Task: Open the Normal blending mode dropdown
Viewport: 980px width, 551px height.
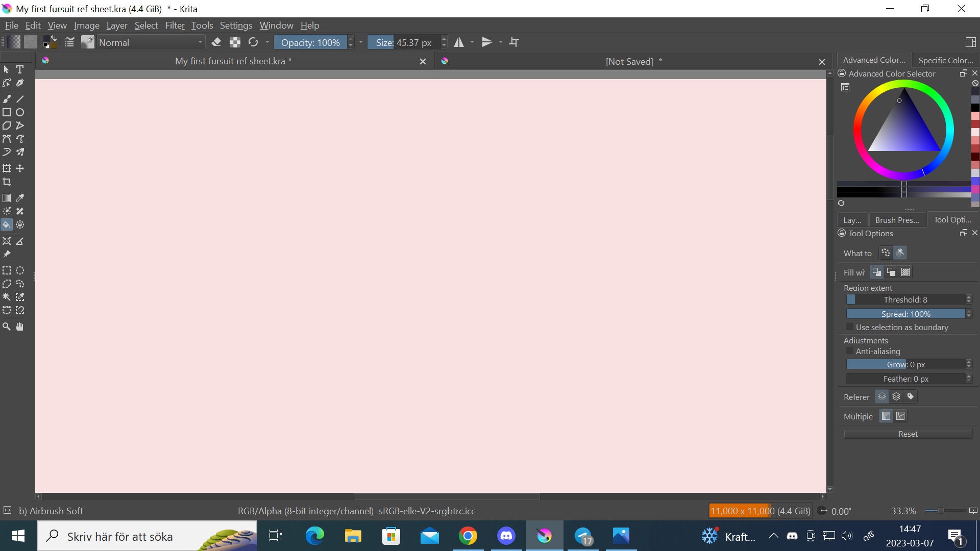Action: [151, 42]
